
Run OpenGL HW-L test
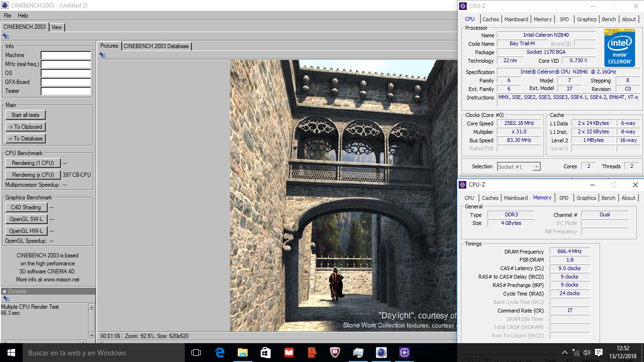coord(26,231)
